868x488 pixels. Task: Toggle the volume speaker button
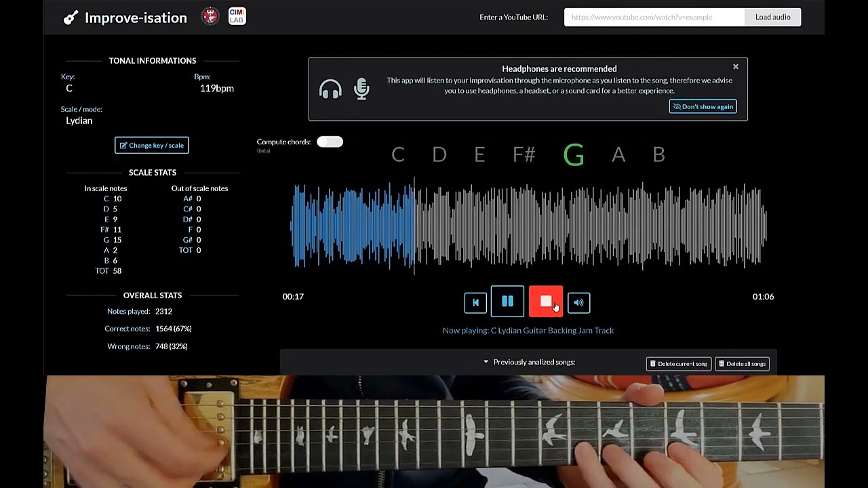click(x=578, y=302)
